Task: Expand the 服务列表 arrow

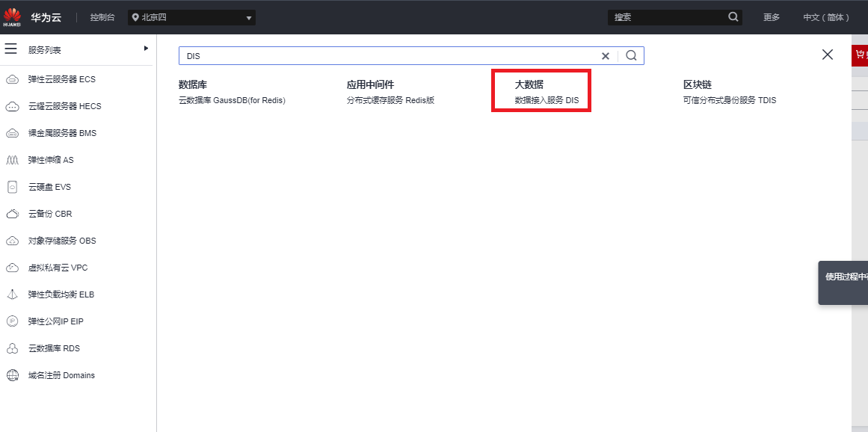Action: point(146,49)
